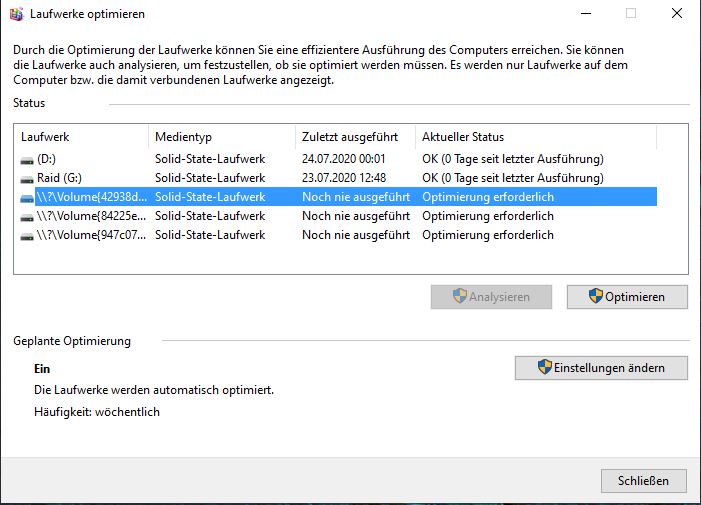Click drive icon of Volume{42938d... row

27,198
